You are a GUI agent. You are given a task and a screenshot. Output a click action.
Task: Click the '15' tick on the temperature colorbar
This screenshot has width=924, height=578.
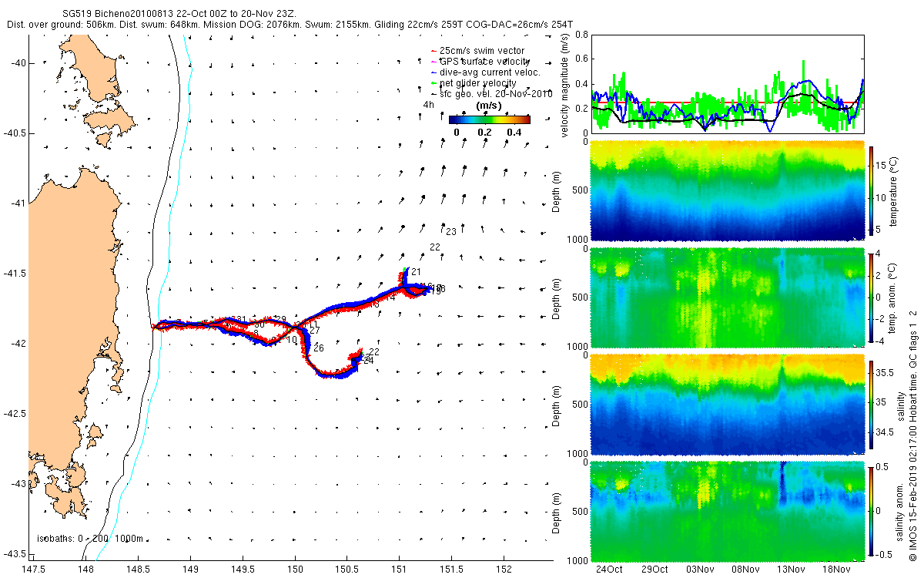883,165
